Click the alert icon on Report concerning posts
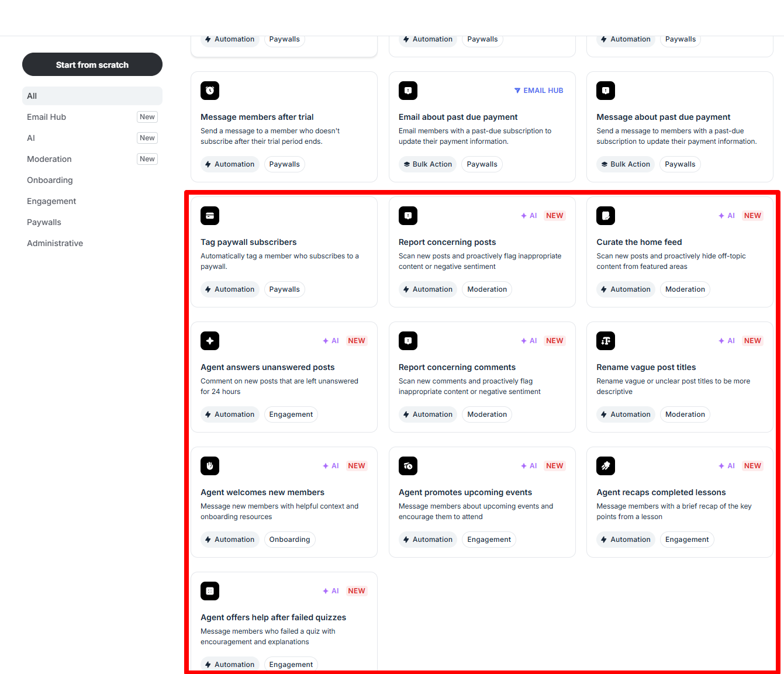 click(x=408, y=216)
